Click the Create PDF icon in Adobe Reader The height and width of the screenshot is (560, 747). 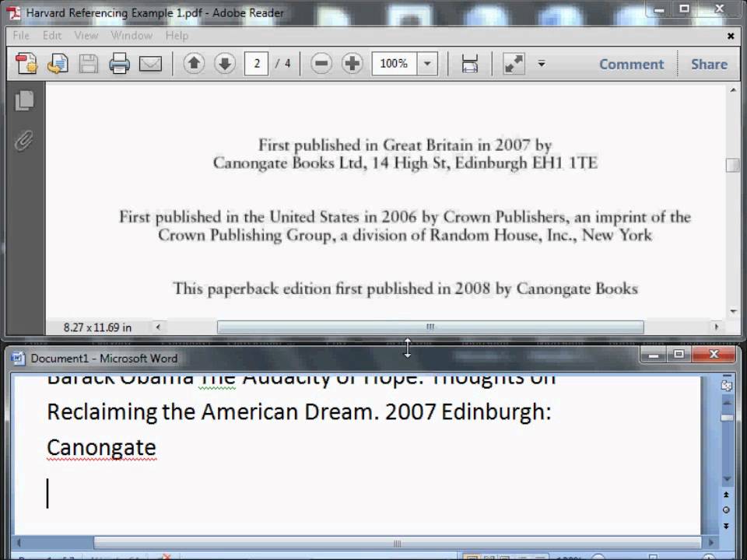(x=26, y=63)
